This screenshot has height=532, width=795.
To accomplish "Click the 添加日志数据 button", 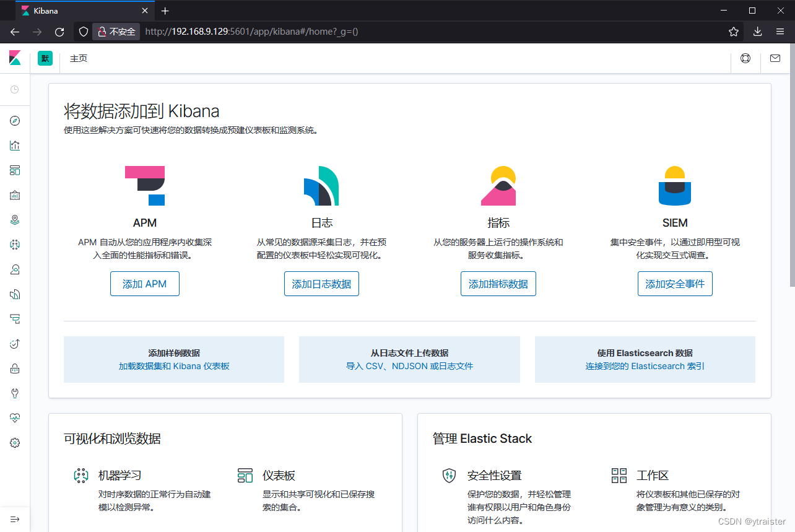I will pos(321,284).
